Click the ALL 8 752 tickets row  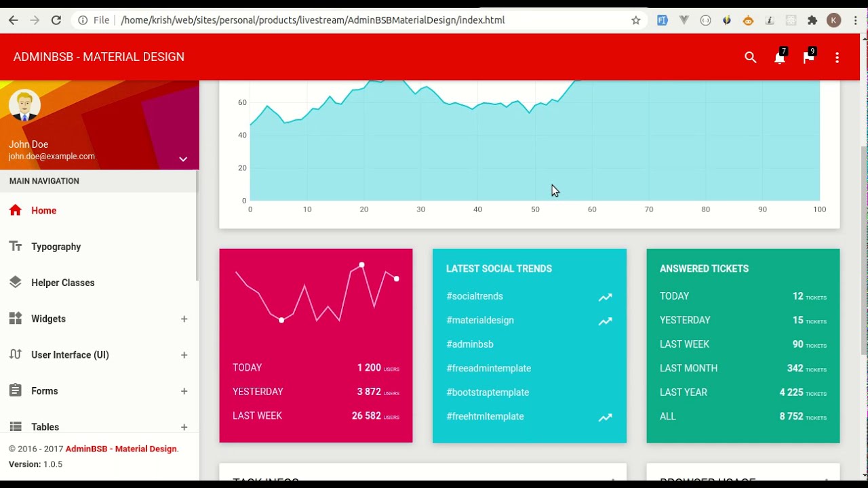click(743, 416)
